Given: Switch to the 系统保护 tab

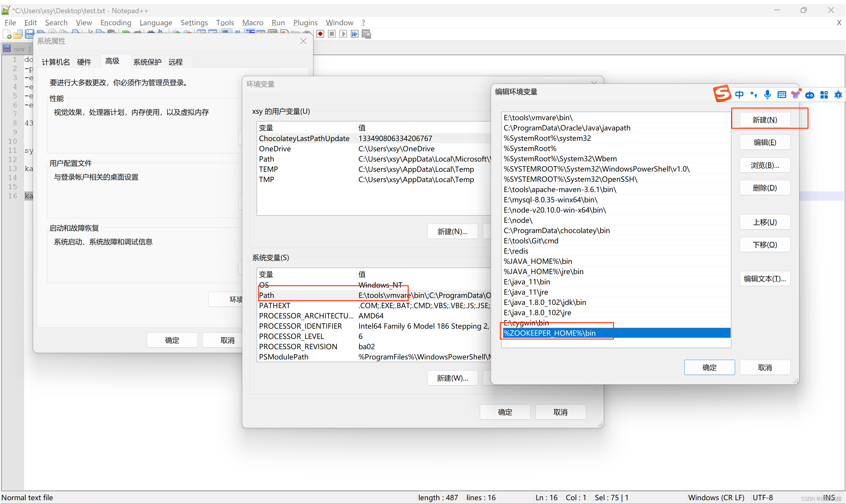Looking at the screenshot, I should tap(147, 62).
